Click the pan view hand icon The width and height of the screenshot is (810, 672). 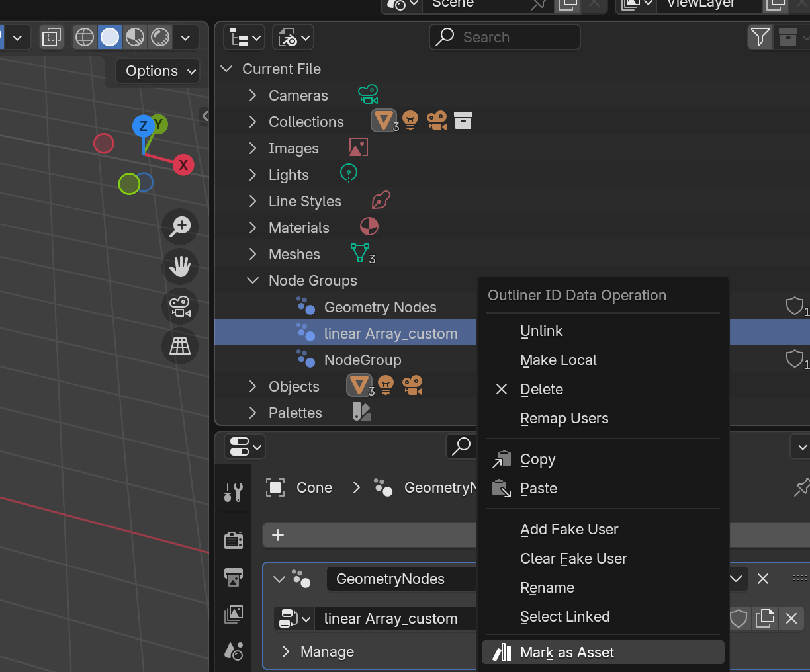pyautogui.click(x=180, y=267)
